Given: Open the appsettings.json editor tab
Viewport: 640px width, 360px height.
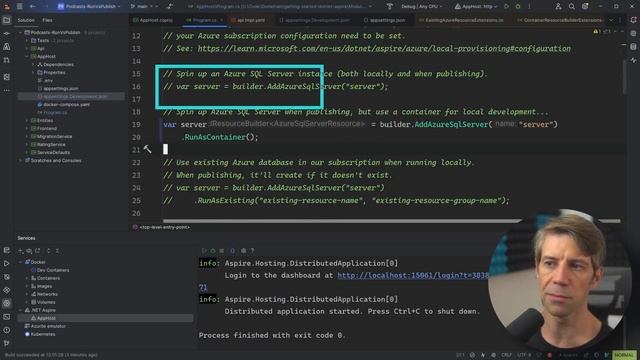Looking at the screenshot, I should coord(384,20).
